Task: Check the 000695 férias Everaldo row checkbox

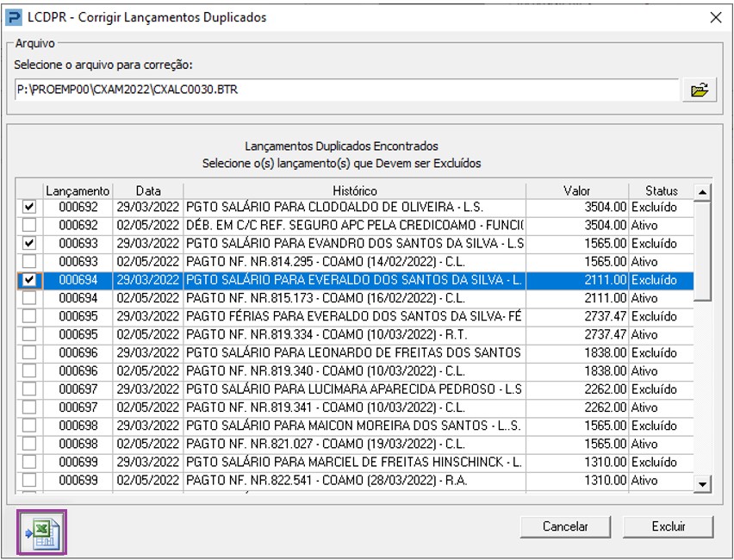Action: click(x=29, y=316)
